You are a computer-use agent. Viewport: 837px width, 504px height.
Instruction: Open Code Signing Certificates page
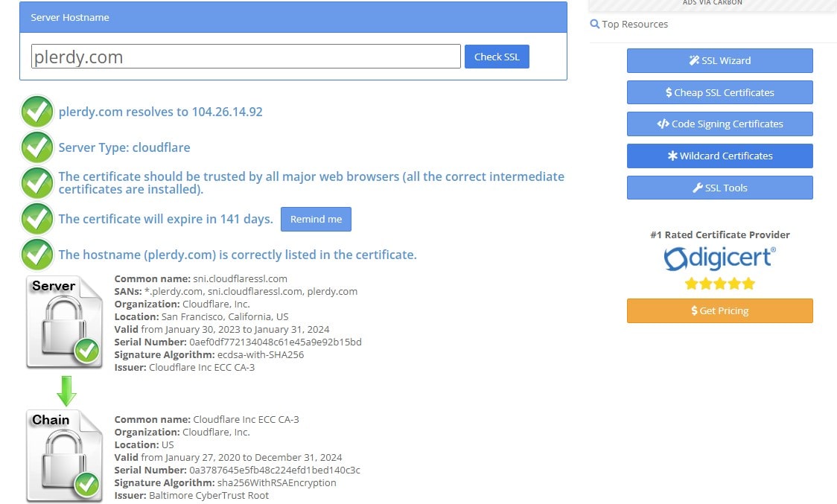coord(719,124)
